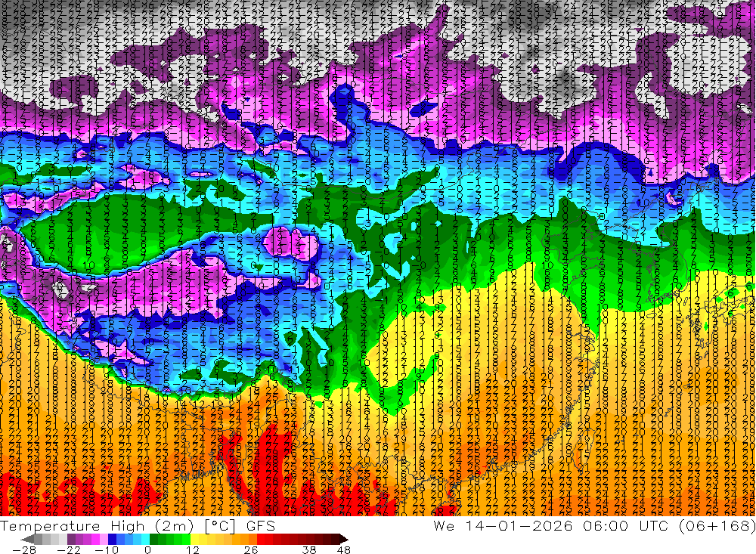Click the 12 legend label
Image resolution: width=756 pixels, height=554 pixels.
pyautogui.click(x=193, y=550)
